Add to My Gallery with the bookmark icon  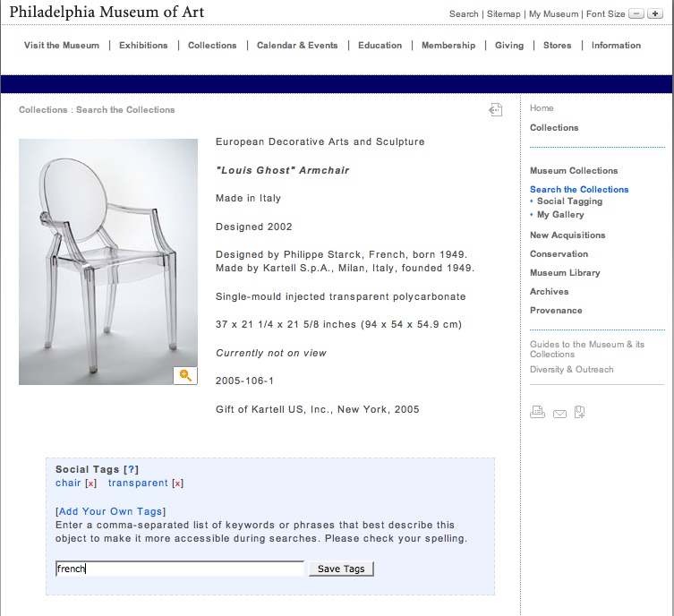click(579, 412)
